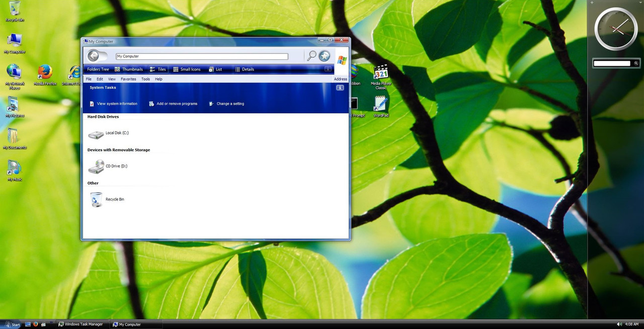
Task: Open the View menu
Action: click(x=112, y=79)
